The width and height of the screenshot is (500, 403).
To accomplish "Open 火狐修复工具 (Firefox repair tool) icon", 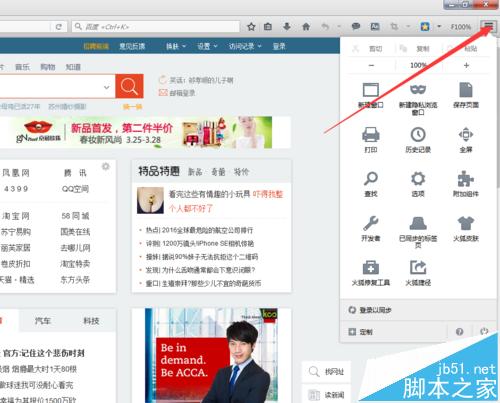I will 371,273.
